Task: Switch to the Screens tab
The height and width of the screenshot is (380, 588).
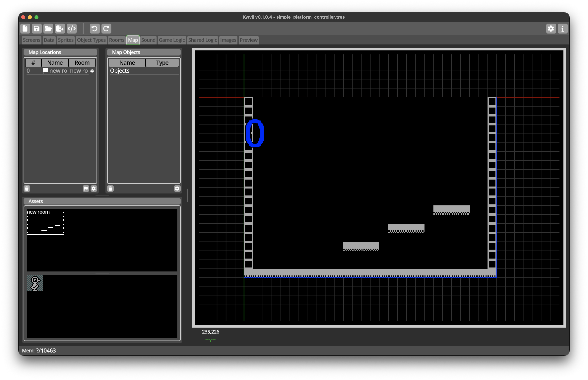Action: click(31, 40)
